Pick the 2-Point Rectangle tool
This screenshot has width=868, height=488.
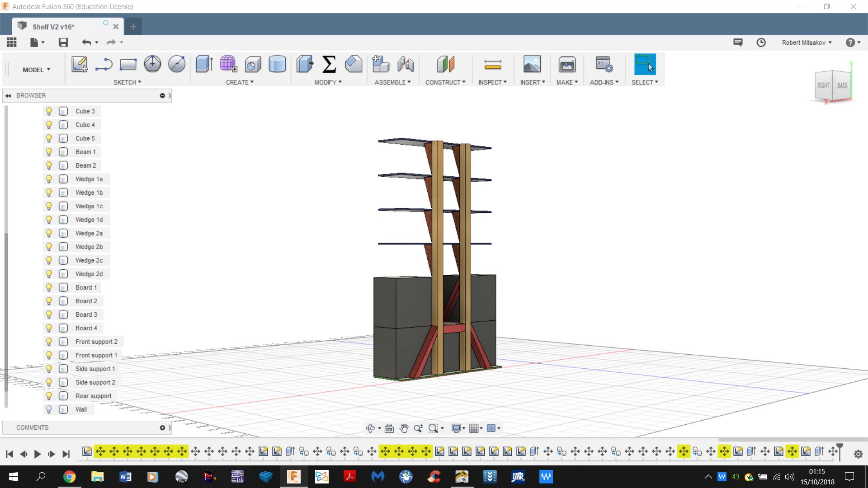(x=128, y=64)
